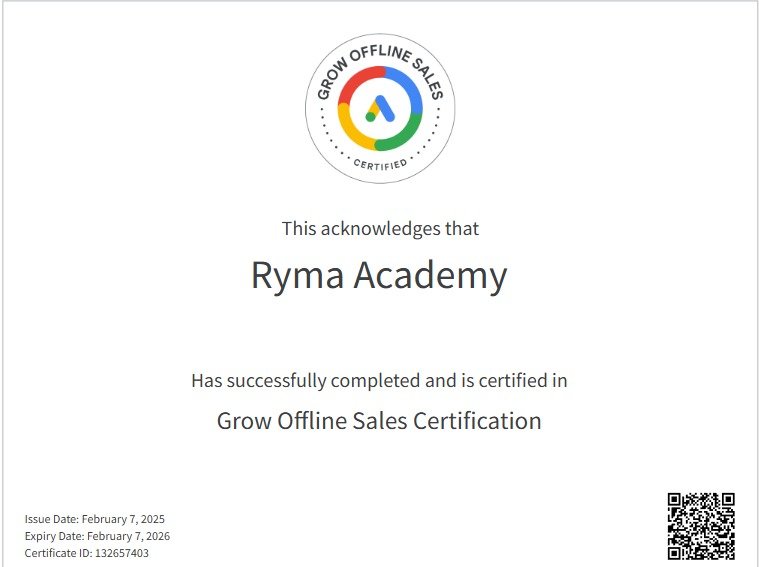Click the 'CERTIFIED' text on the badge
The width and height of the screenshot is (759, 567).
[380, 162]
